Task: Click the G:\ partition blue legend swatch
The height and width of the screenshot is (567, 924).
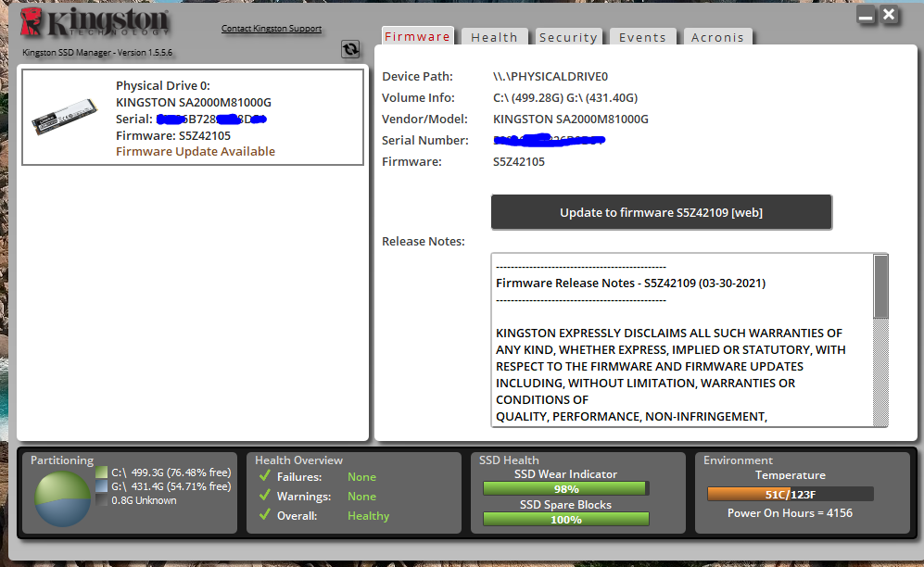Action: point(101,486)
